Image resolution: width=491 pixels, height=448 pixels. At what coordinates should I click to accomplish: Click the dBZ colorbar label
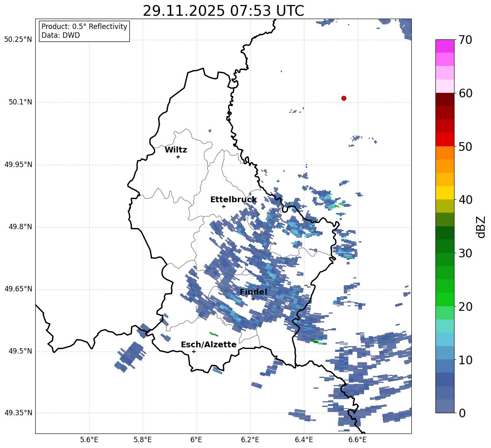[x=481, y=227]
